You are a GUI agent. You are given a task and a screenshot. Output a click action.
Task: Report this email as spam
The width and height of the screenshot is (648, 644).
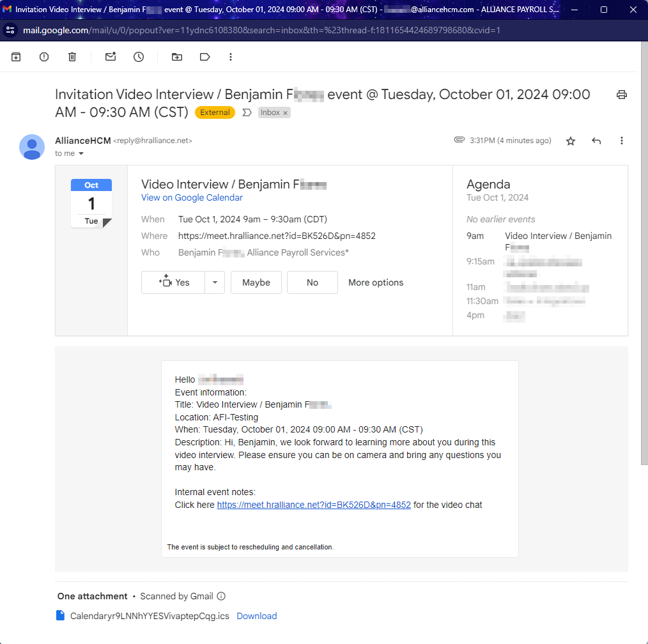click(x=44, y=57)
